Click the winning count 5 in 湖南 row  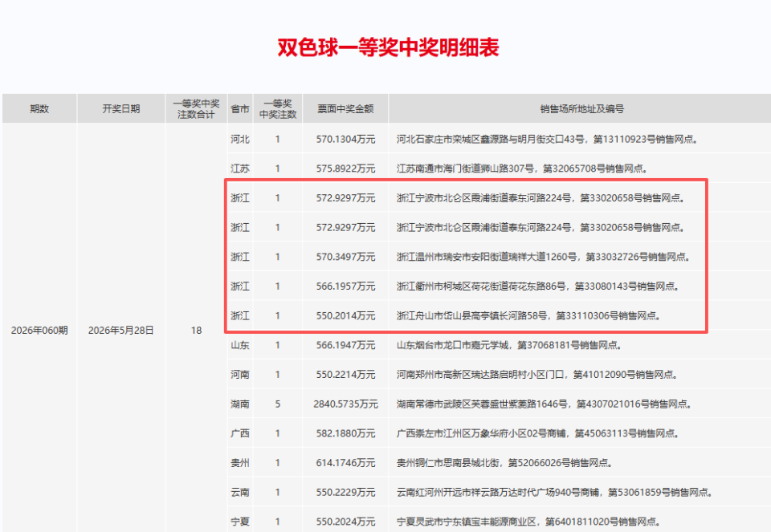278,404
